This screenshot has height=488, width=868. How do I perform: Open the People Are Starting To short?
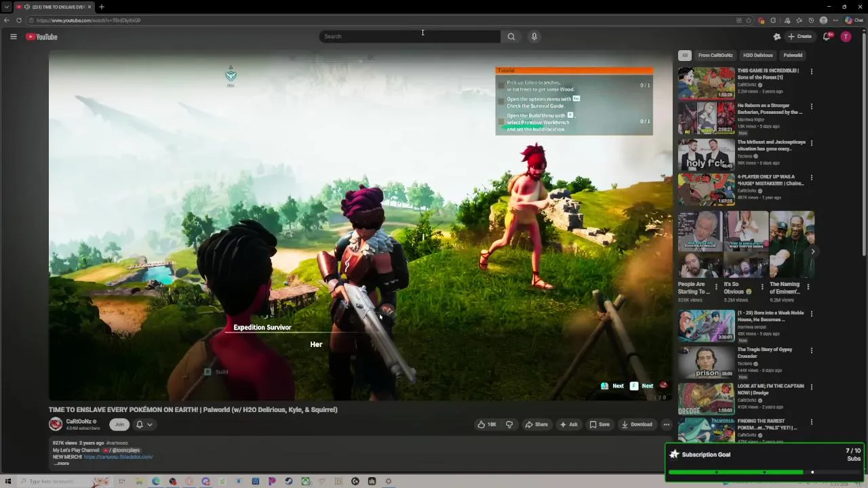pos(700,245)
